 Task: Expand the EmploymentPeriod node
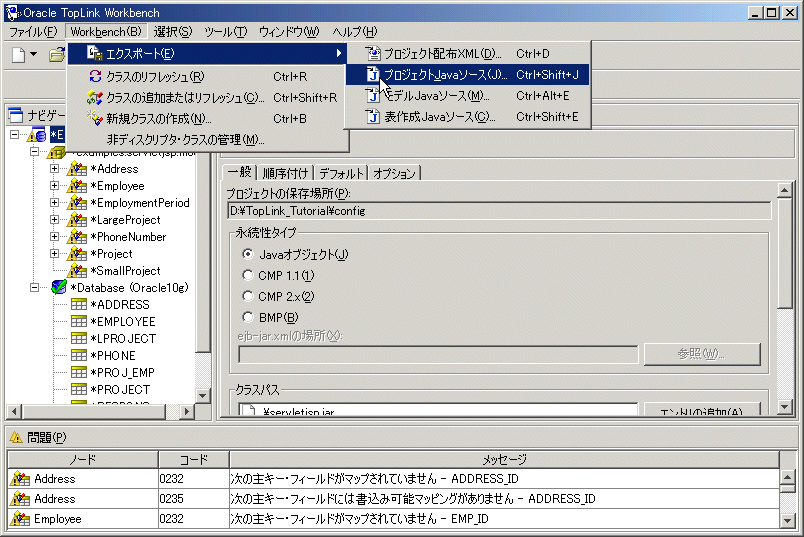click(x=54, y=202)
